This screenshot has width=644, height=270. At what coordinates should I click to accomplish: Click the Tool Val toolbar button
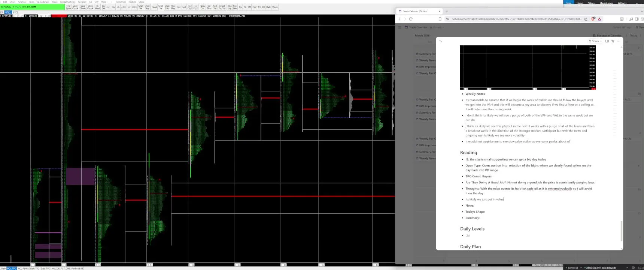pos(215,7)
